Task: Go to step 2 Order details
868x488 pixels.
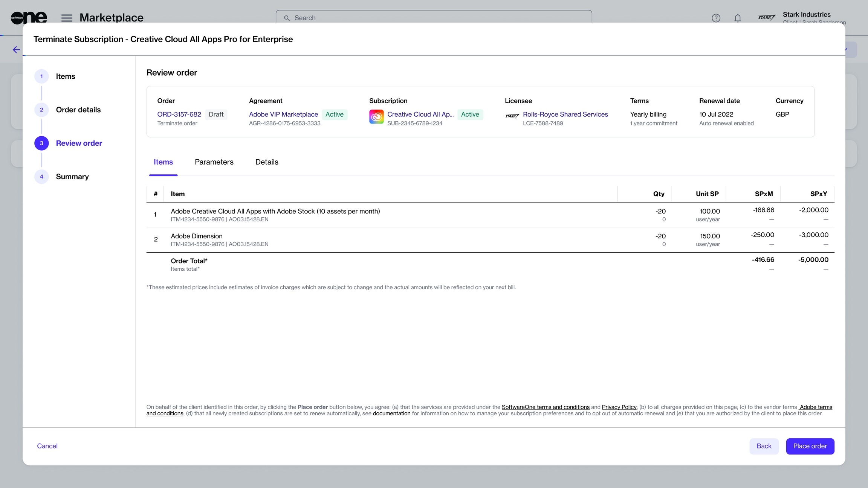Action: pos(78,110)
